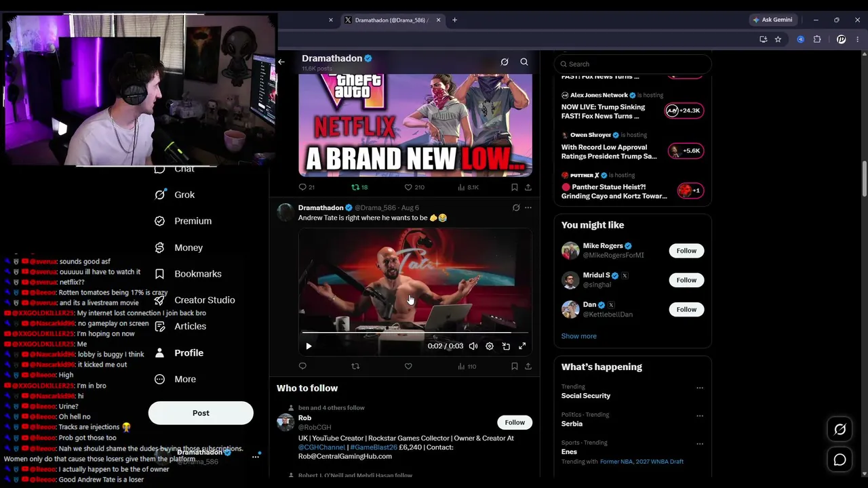Open Articles in the sidebar

[x=180, y=327]
